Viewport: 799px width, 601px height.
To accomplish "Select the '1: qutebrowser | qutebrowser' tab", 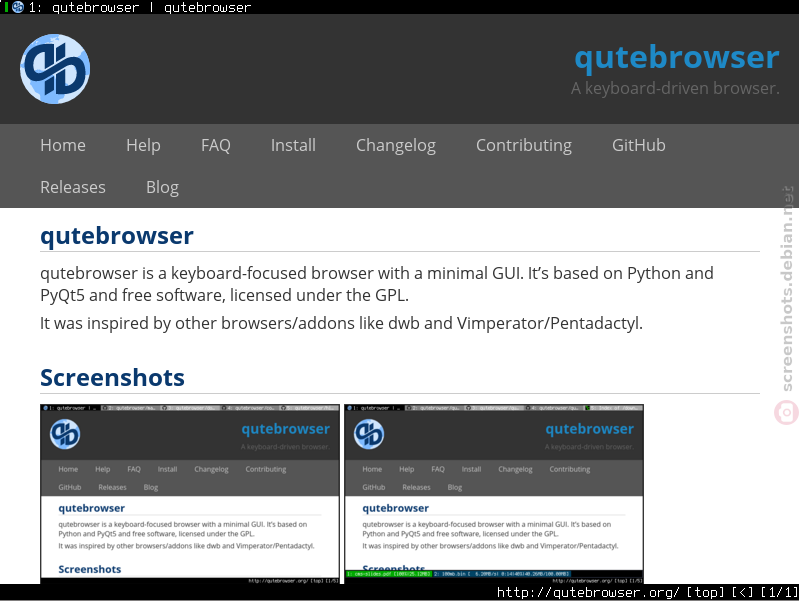I will pyautogui.click(x=400, y=7).
